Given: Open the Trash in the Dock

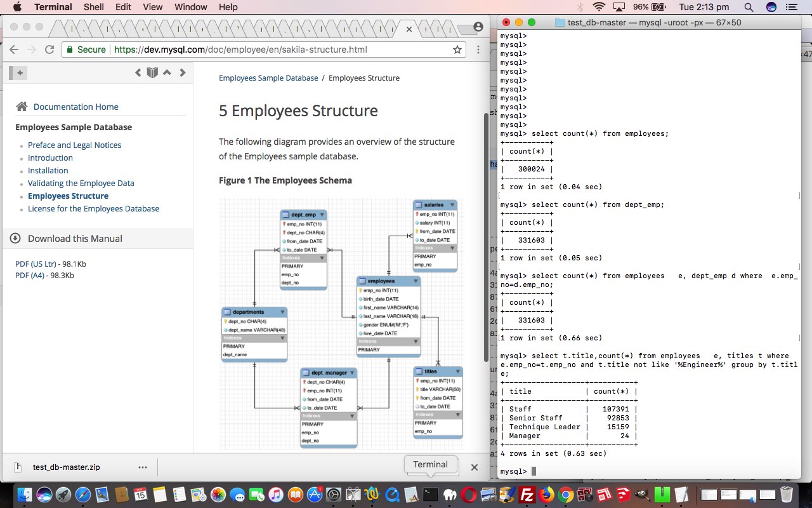Looking at the screenshot, I should point(787,495).
